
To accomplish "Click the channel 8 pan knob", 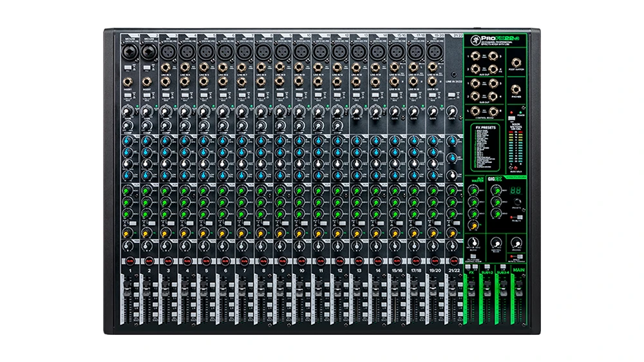I will tap(261, 246).
